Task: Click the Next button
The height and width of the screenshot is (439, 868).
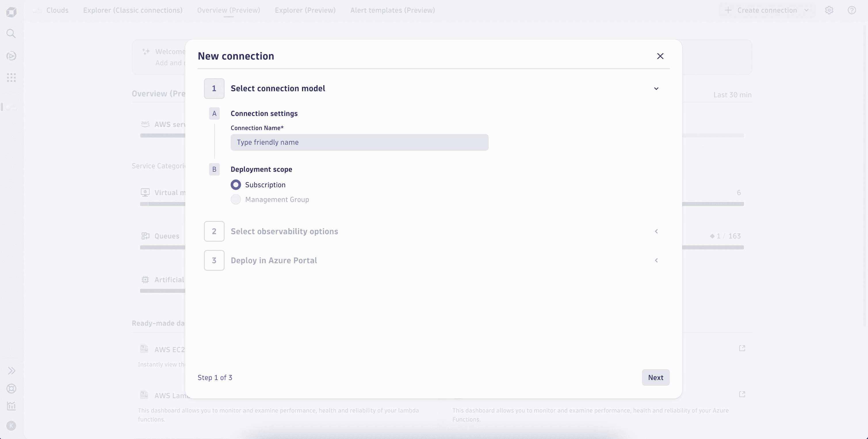Action: click(655, 377)
